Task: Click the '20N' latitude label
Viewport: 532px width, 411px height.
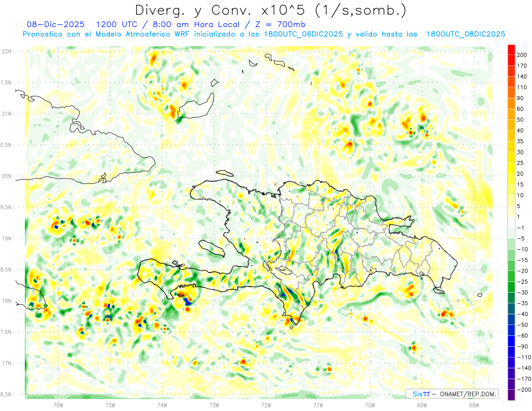Action: point(7,176)
